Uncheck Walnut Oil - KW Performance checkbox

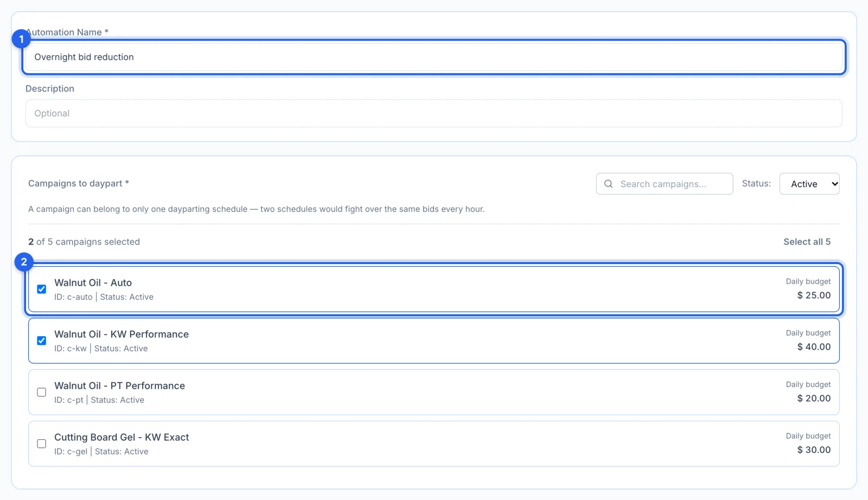click(42, 341)
